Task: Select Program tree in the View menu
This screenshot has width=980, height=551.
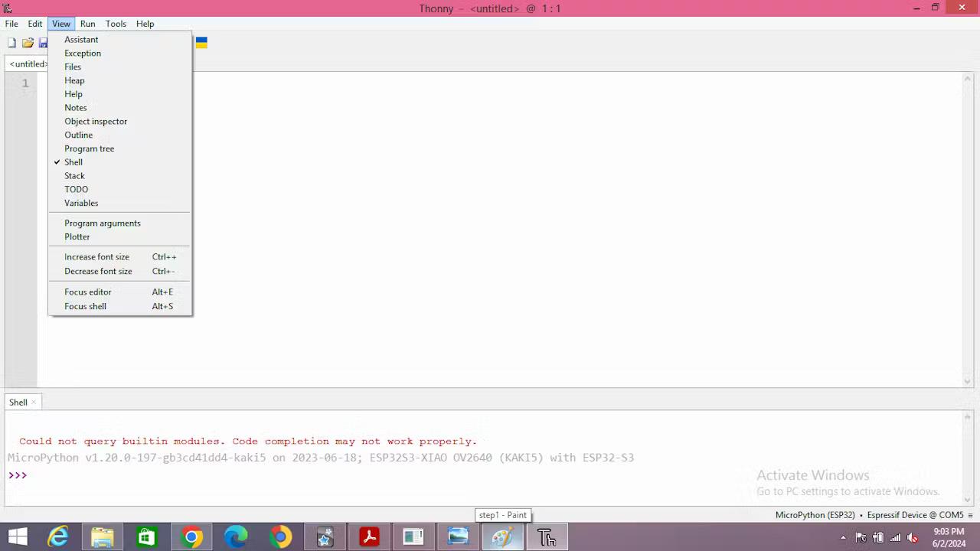Action: point(120,148)
